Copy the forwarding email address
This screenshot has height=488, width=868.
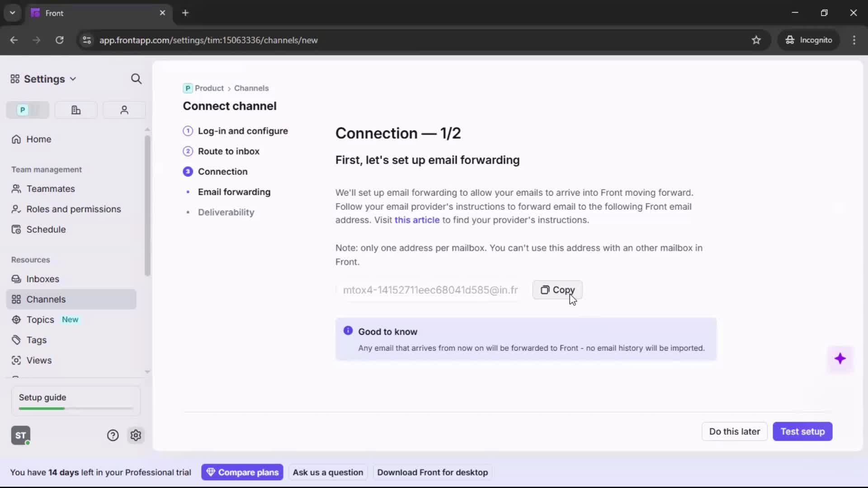pyautogui.click(x=557, y=290)
